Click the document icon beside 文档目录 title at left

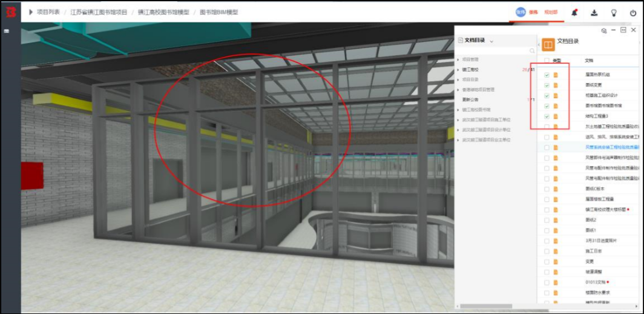pos(461,41)
